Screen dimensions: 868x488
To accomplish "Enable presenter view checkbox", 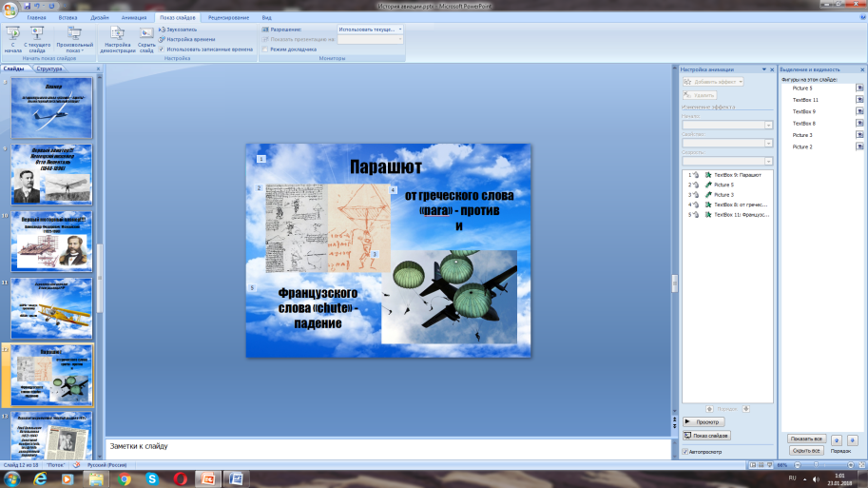I will click(265, 49).
